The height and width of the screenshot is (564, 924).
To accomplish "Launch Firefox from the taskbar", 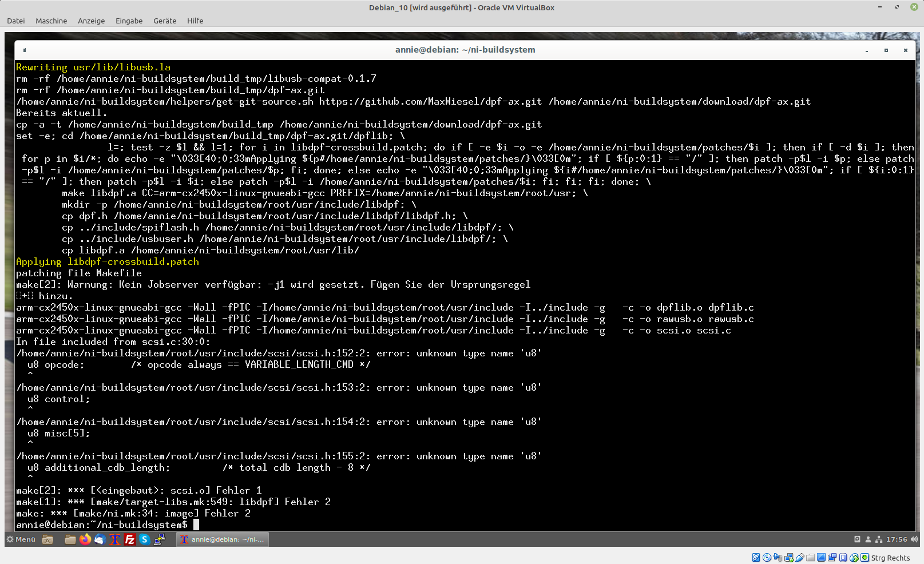I will tap(85, 539).
